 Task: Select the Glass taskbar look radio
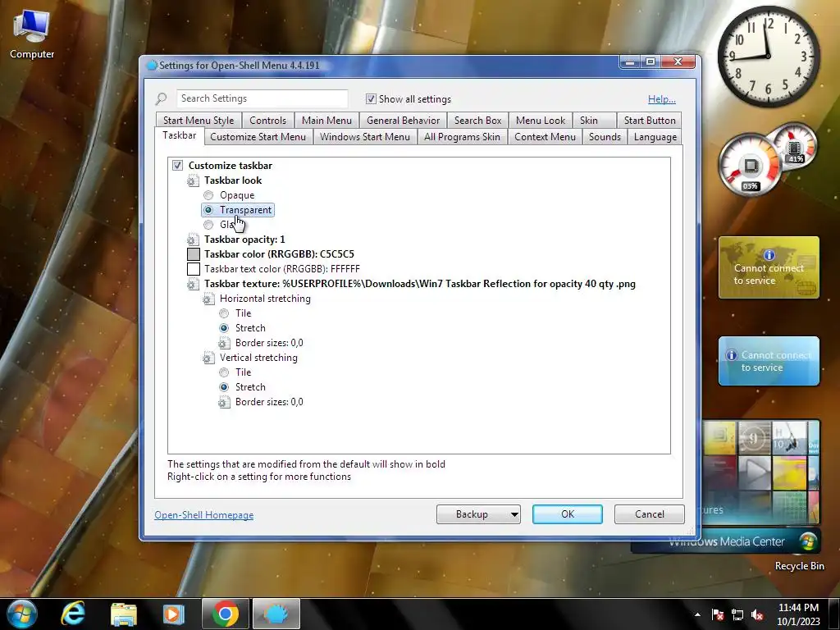pyautogui.click(x=208, y=225)
